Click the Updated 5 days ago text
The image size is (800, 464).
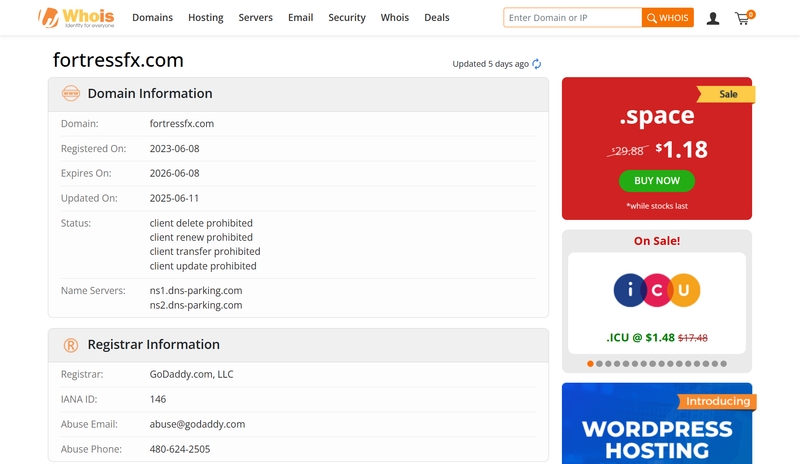490,64
